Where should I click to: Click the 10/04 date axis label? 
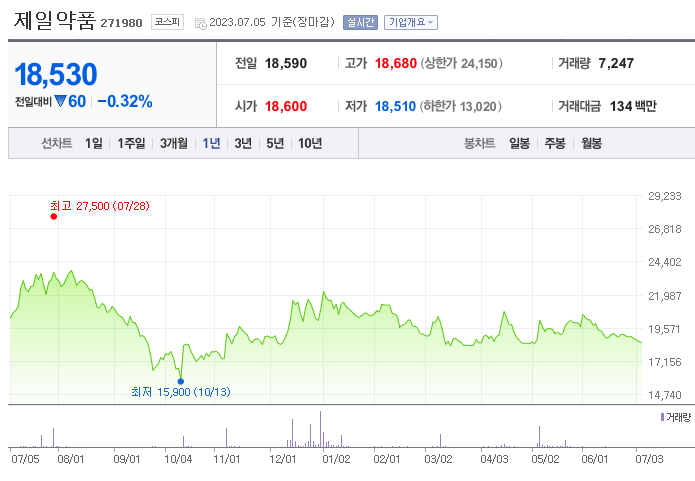tap(178, 459)
